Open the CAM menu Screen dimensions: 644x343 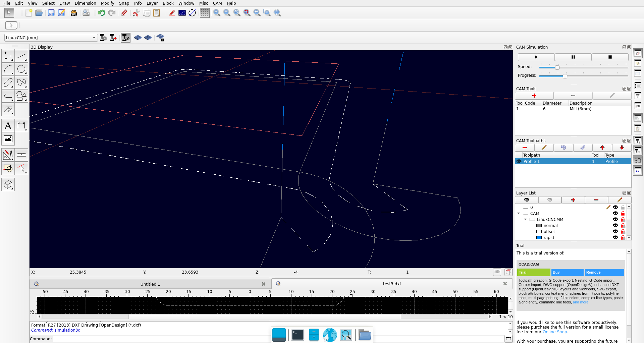217,3
